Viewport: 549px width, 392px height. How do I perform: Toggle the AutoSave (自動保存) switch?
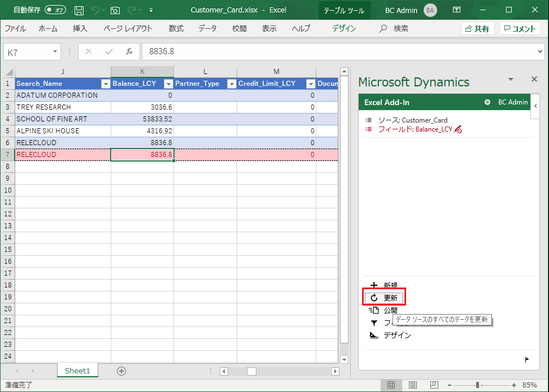pos(55,10)
